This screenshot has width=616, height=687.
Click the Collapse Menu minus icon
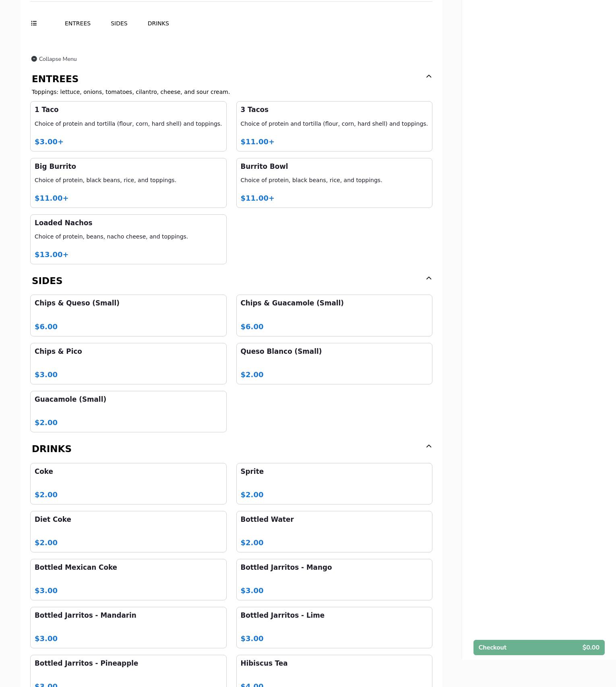pos(34,59)
